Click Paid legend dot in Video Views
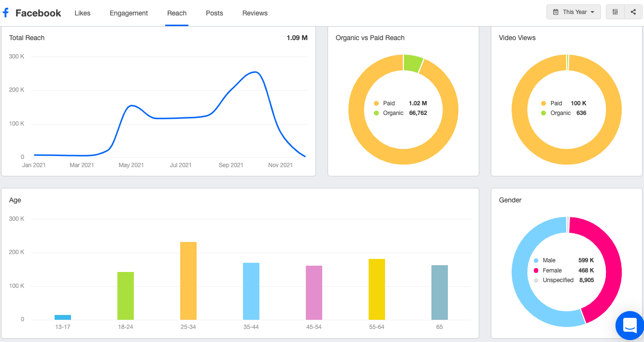The width and height of the screenshot is (644, 342). tap(544, 103)
